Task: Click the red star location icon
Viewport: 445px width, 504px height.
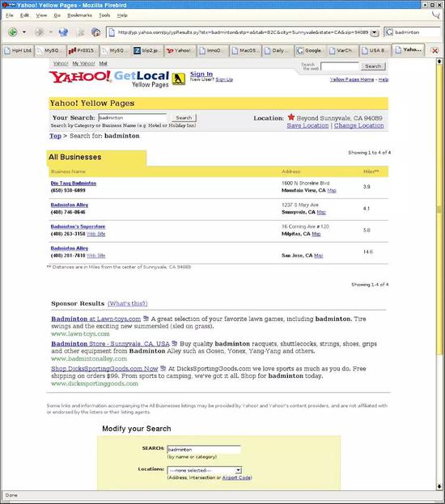Action: coord(291,117)
